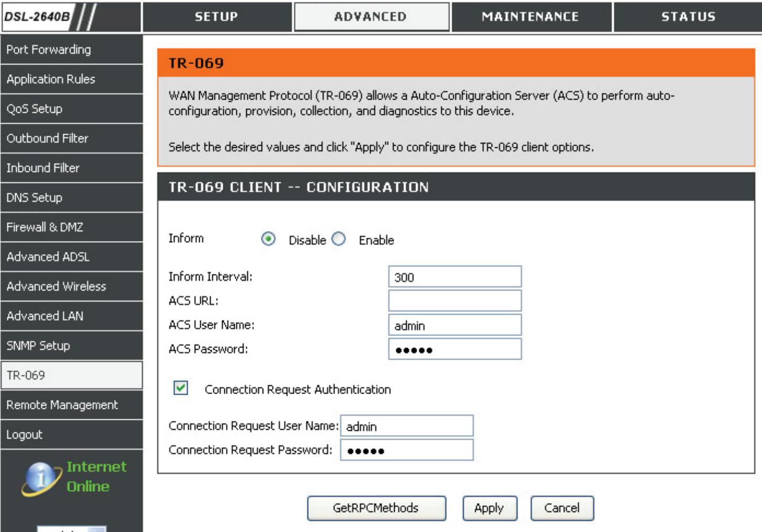
Task: Select the Disable radio button for Inform
Action: tap(268, 239)
